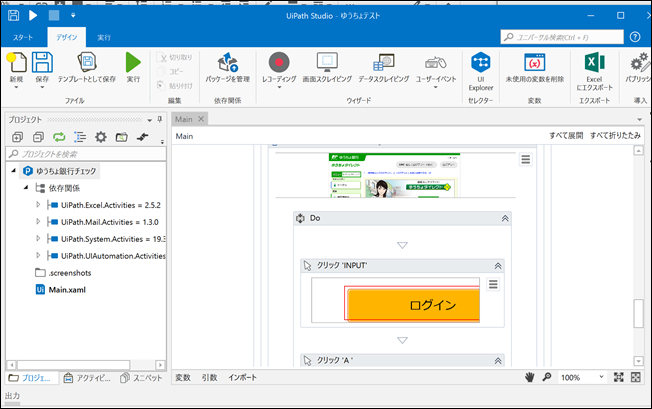Switch to the スタート tab

23,37
